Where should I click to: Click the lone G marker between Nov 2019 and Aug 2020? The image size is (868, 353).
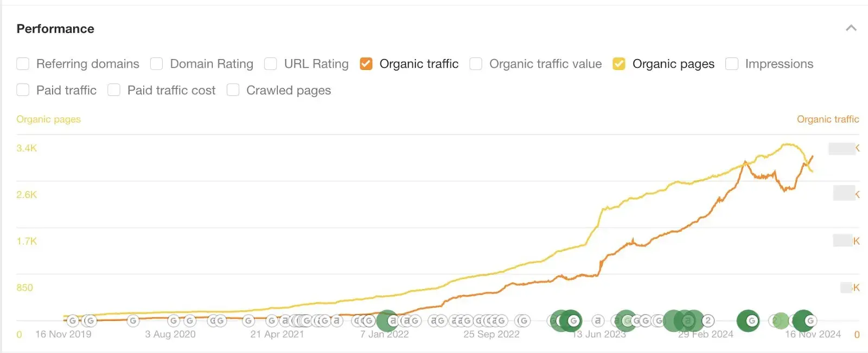(133, 321)
